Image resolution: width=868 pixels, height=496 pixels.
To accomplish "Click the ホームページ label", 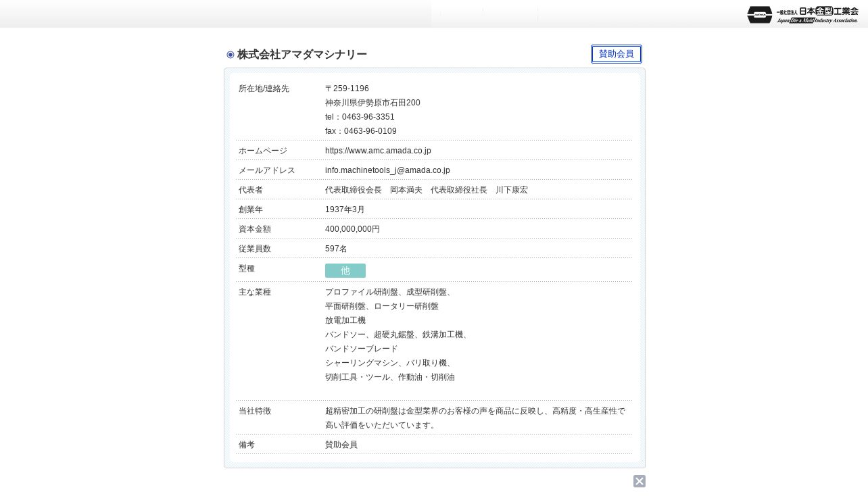I will [x=263, y=151].
